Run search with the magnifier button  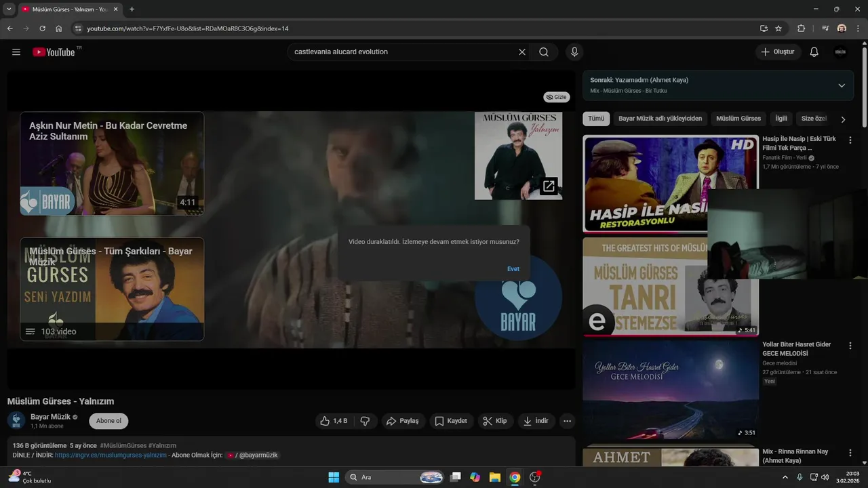coord(544,52)
